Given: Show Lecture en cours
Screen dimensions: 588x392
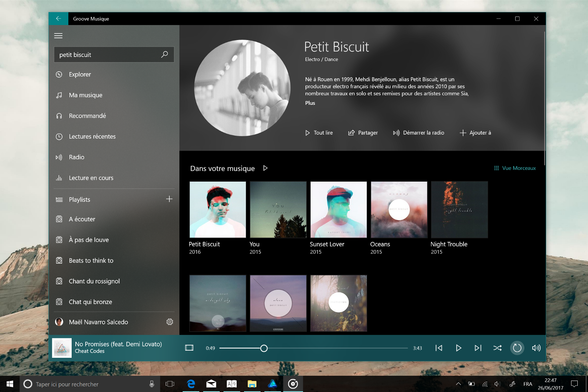Looking at the screenshot, I should coord(114,178).
